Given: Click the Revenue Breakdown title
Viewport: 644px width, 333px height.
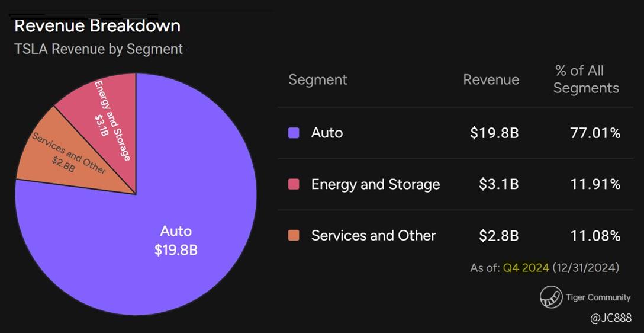Looking at the screenshot, I should 97,26.
